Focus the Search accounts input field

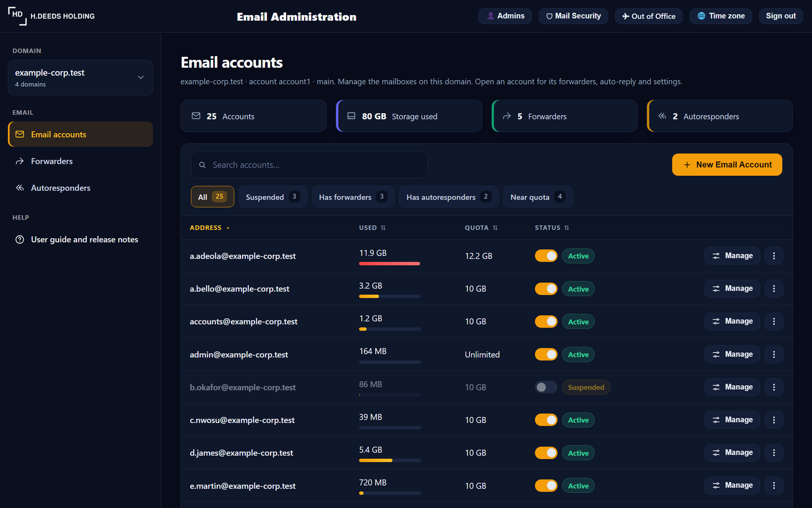[x=309, y=165]
